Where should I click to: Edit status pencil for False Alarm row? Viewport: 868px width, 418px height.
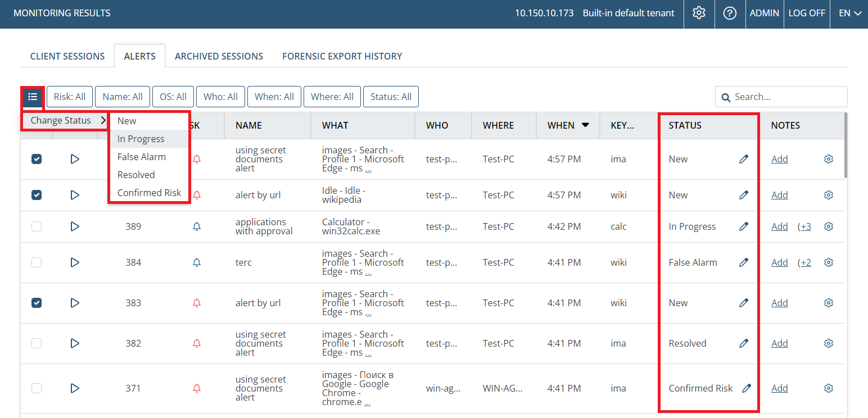pyautogui.click(x=744, y=262)
